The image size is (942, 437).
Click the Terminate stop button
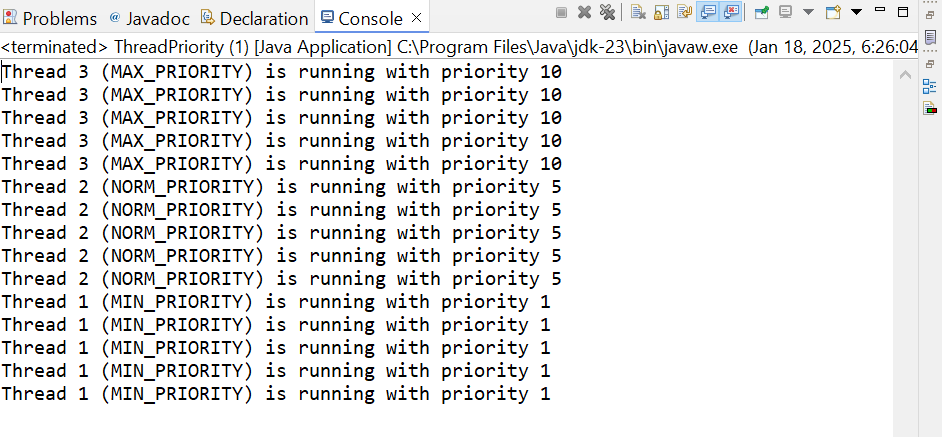[x=561, y=12]
